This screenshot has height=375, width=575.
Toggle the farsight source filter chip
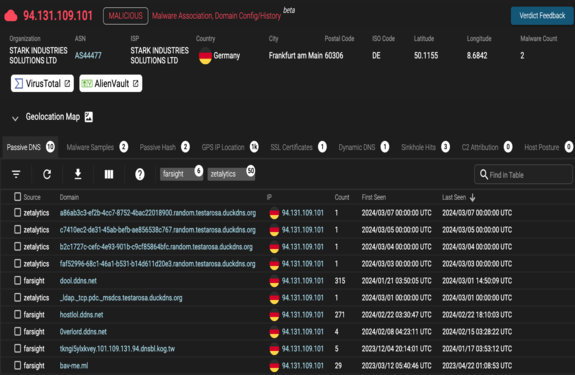click(181, 174)
